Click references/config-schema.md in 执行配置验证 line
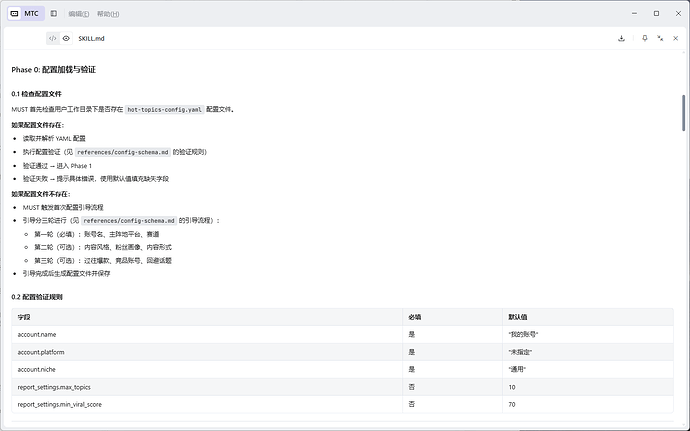The image size is (690, 431). pyautogui.click(x=123, y=152)
